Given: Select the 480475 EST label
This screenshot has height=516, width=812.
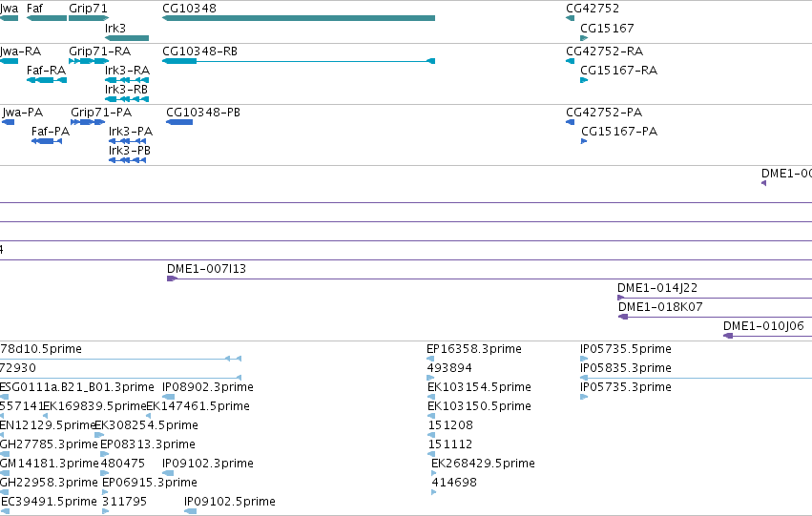Looking at the screenshot, I should (x=122, y=464).
